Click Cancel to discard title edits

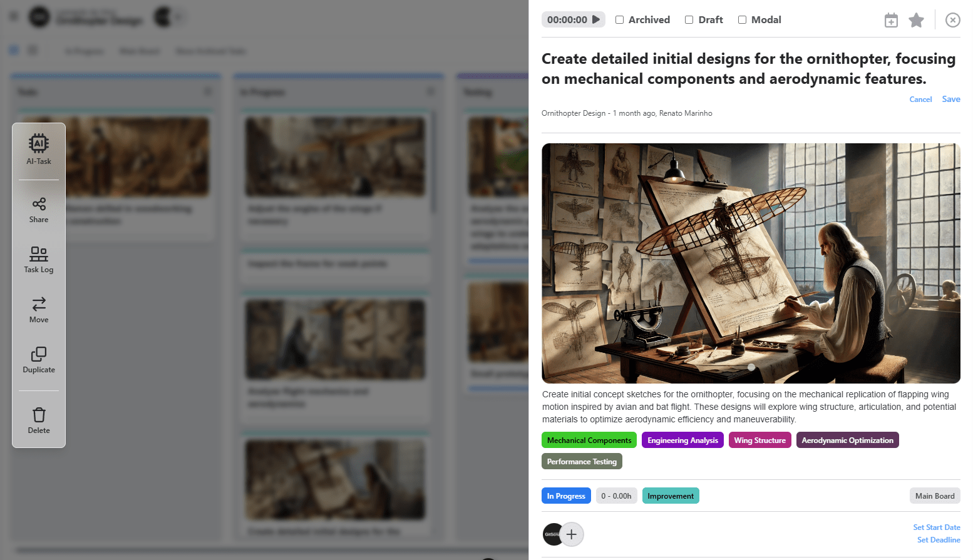[920, 99]
